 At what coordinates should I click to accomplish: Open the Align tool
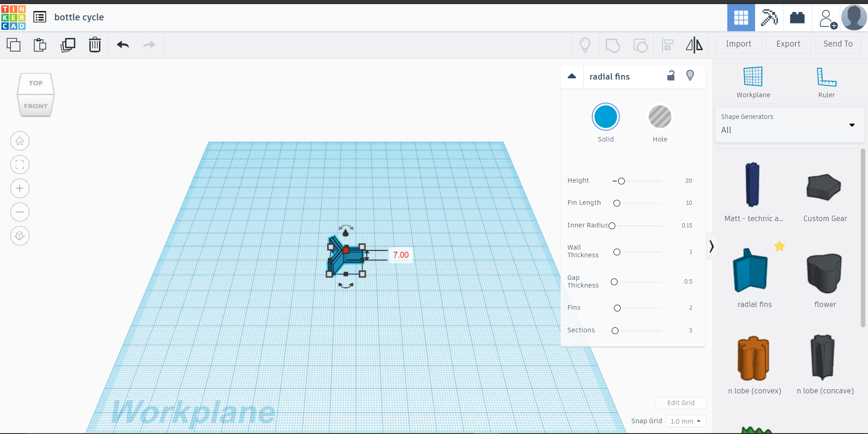pyautogui.click(x=668, y=45)
